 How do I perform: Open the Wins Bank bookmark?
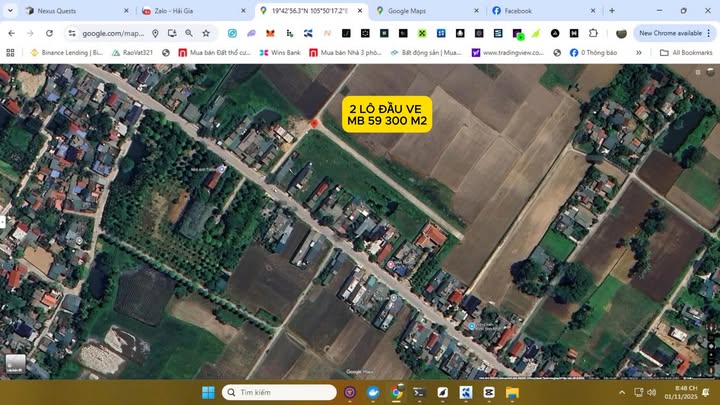pyautogui.click(x=280, y=53)
